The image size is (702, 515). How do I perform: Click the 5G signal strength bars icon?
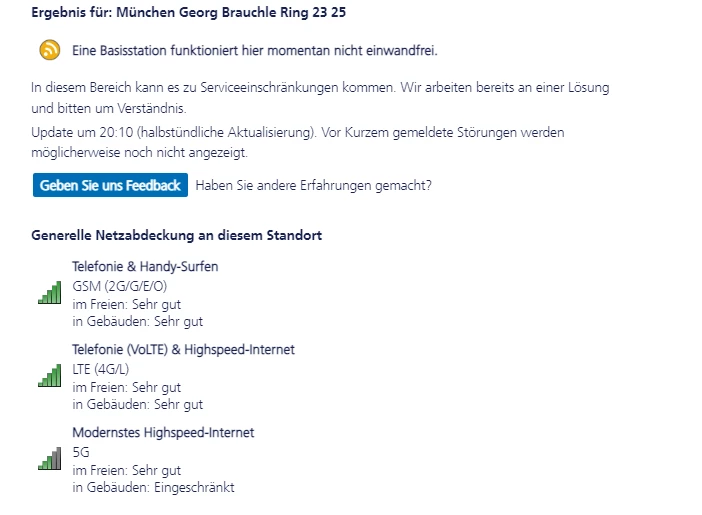[x=49, y=459]
